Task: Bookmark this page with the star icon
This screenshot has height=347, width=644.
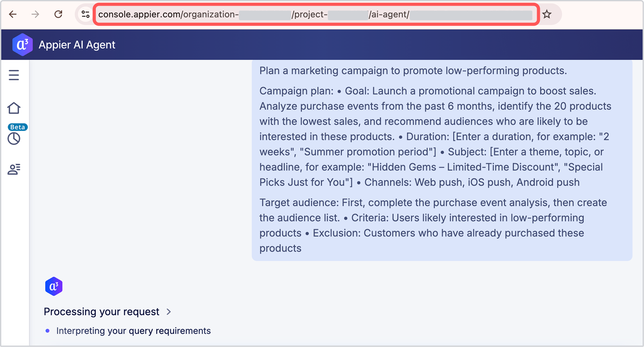Action: tap(547, 14)
